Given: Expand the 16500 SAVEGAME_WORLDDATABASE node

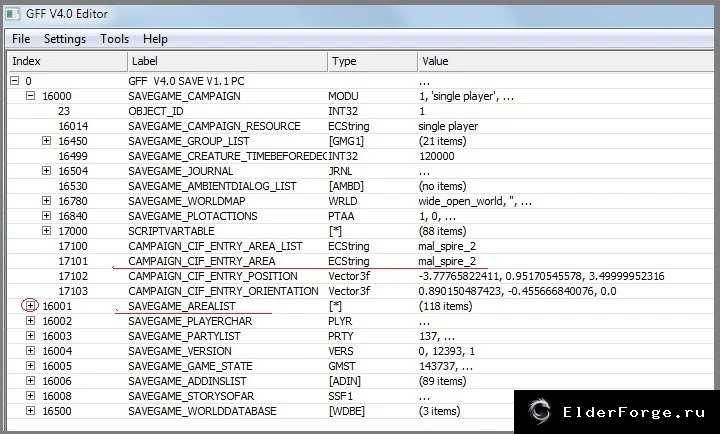Looking at the screenshot, I should (30, 411).
